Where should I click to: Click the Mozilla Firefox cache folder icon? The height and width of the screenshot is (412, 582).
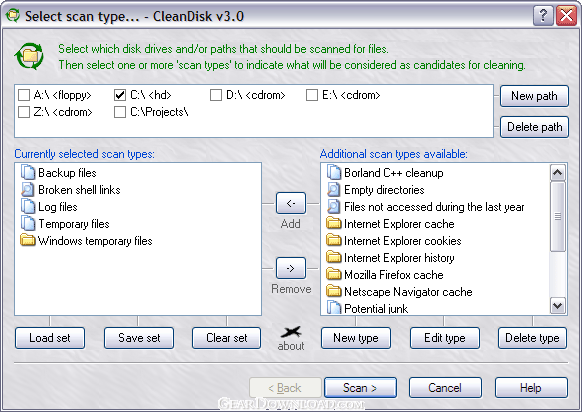pos(334,274)
